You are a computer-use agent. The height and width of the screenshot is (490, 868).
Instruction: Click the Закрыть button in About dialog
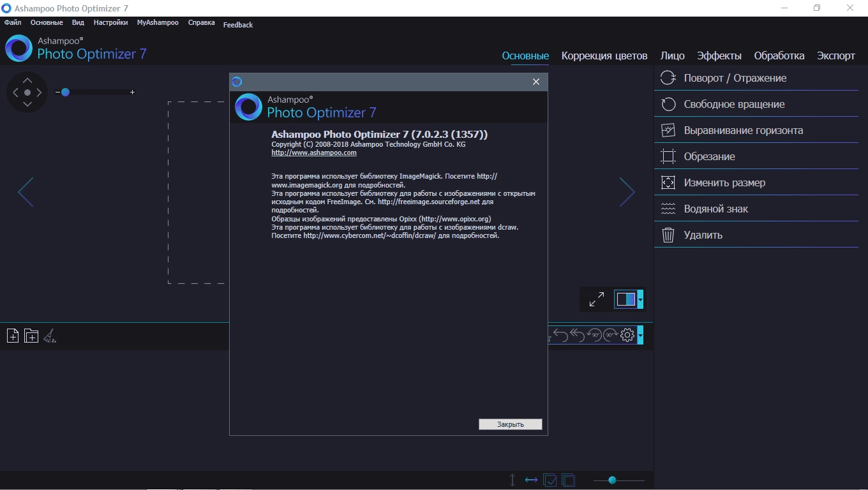point(511,424)
